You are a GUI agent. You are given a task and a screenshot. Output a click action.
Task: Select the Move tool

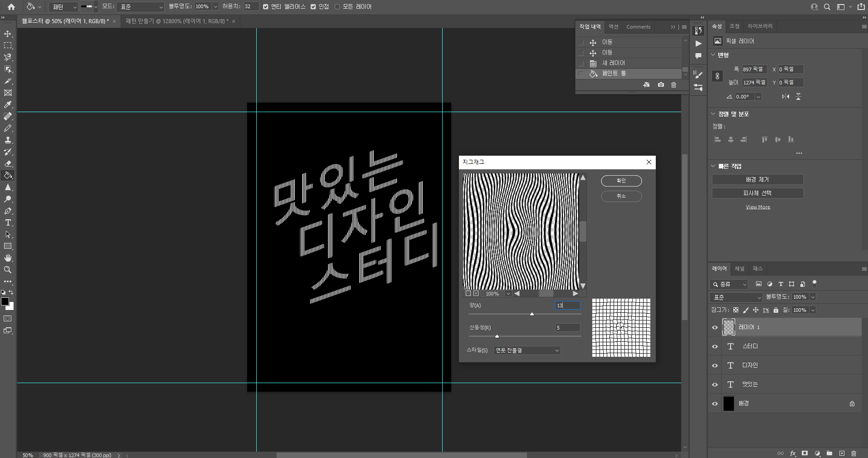click(8, 34)
